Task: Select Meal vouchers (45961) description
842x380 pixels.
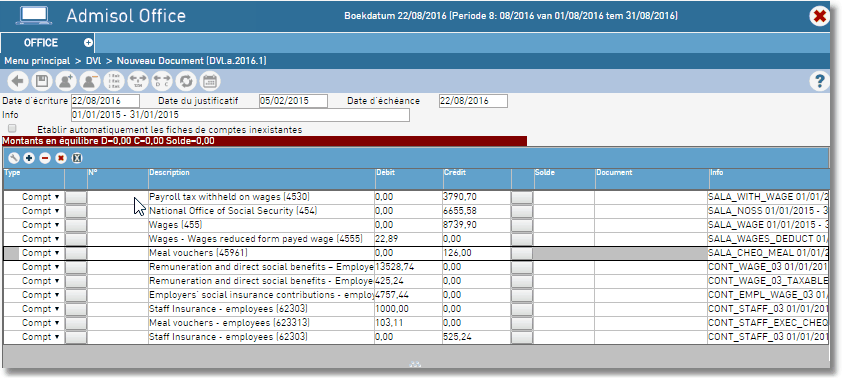Action: pyautogui.click(x=262, y=253)
